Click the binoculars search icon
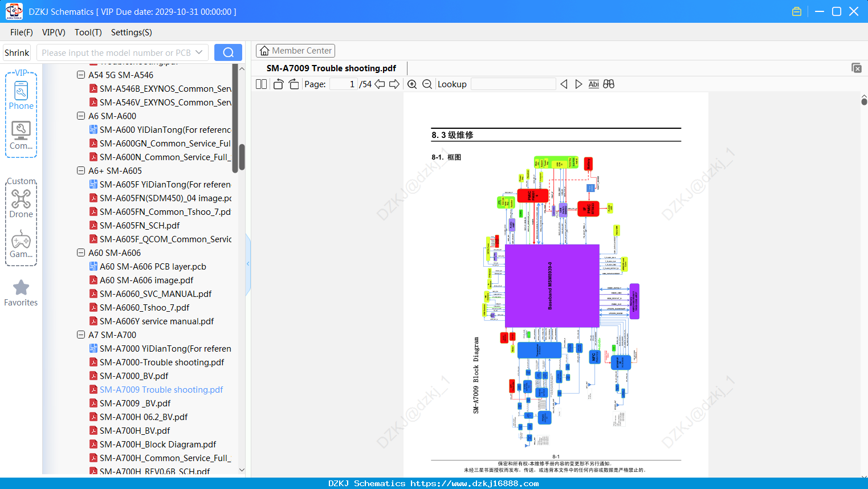This screenshot has height=489, width=868. 609,84
